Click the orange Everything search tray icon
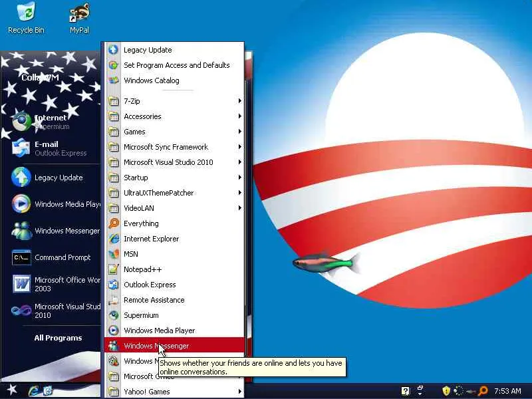Image resolution: width=532 pixels, height=399 pixels. tap(483, 391)
